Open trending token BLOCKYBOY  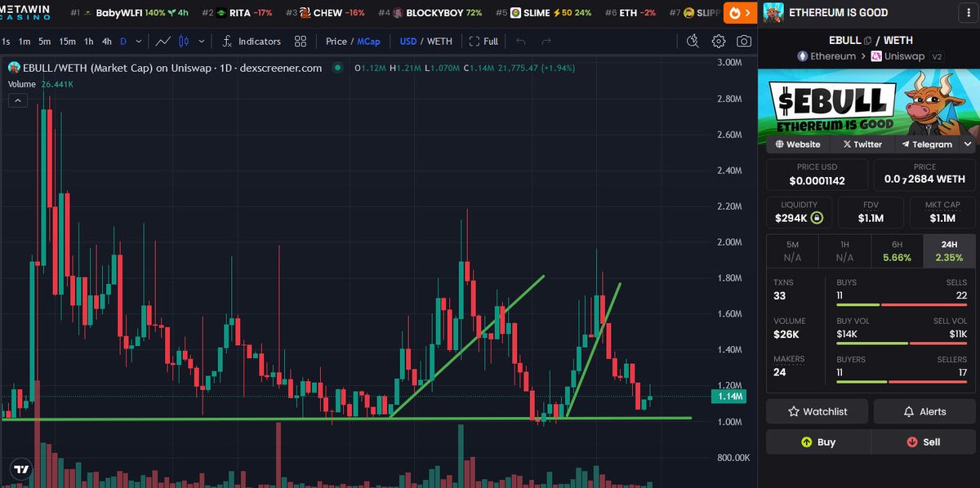[430, 13]
